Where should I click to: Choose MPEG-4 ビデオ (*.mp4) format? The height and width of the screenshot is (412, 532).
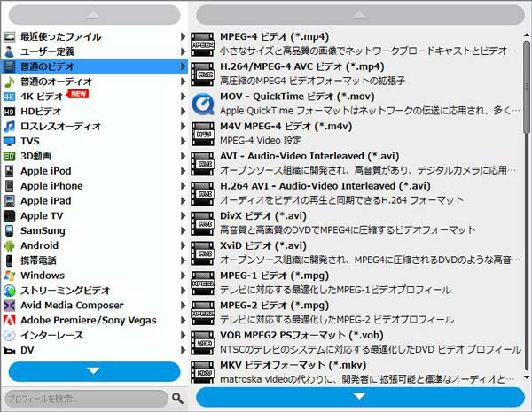click(356, 44)
